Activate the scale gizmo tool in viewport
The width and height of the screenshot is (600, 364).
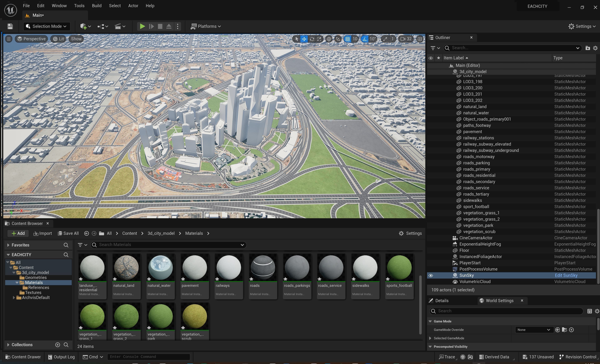319,39
